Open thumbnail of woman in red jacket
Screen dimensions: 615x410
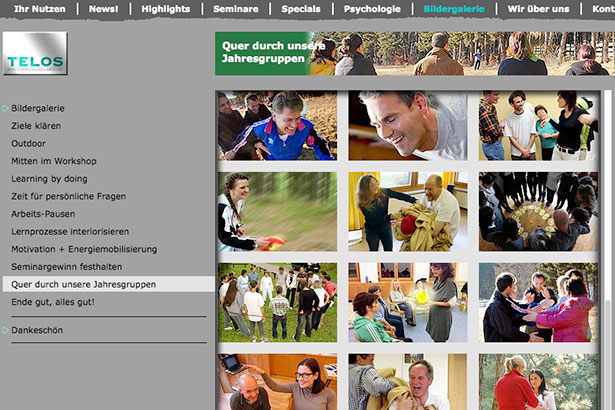(x=538, y=382)
